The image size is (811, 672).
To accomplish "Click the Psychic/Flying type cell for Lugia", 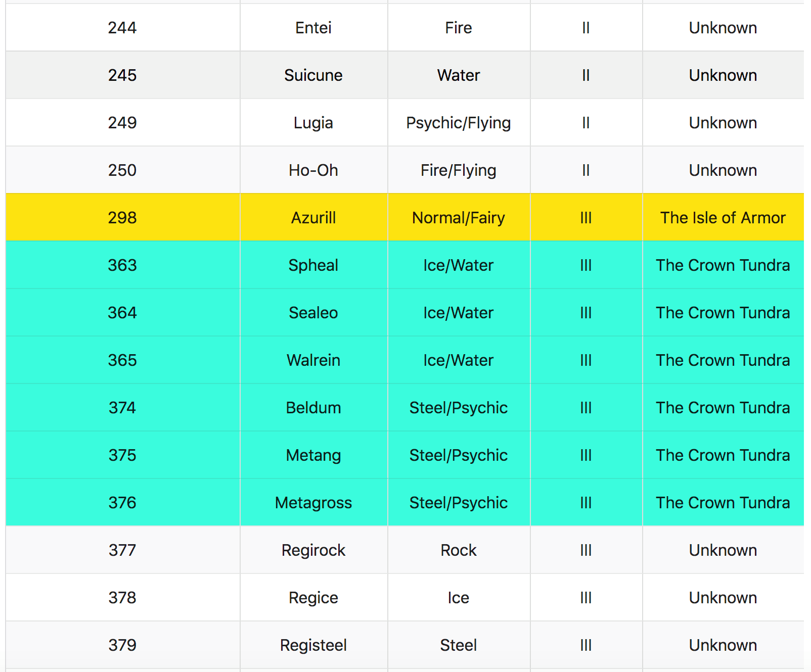I will click(459, 122).
